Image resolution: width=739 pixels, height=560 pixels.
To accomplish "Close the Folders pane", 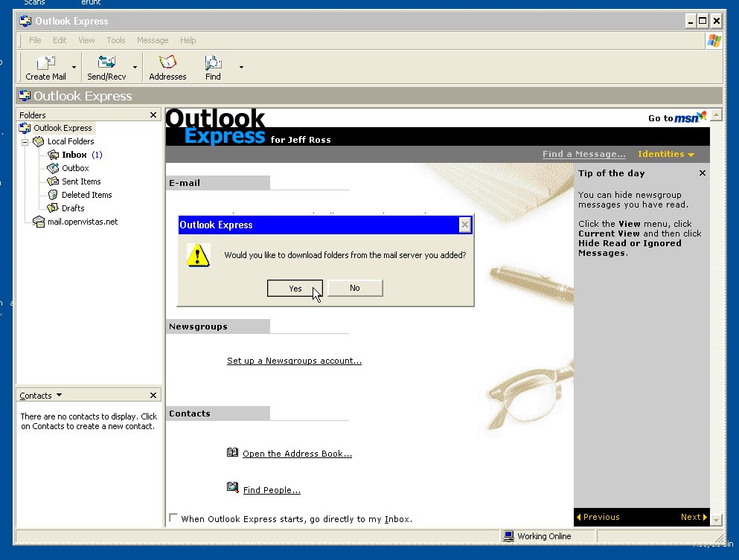I will pyautogui.click(x=153, y=115).
